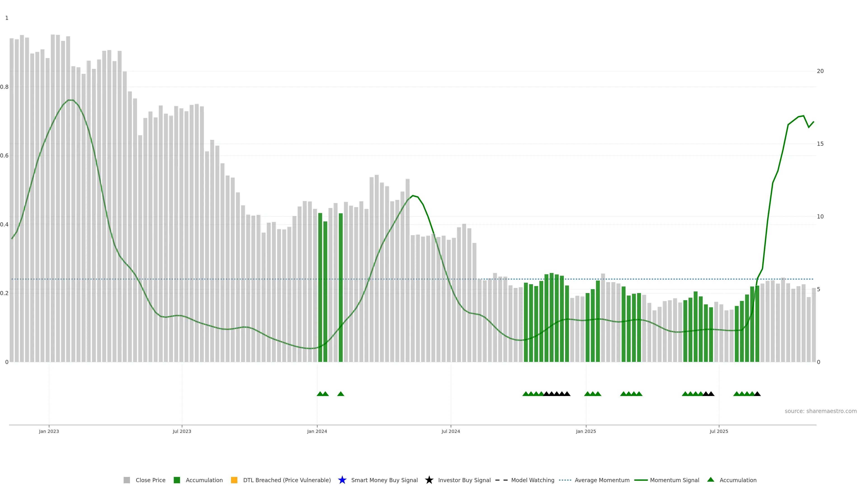
Task: Click the orange DTL Breached legend swatch
Action: pyautogui.click(x=234, y=480)
